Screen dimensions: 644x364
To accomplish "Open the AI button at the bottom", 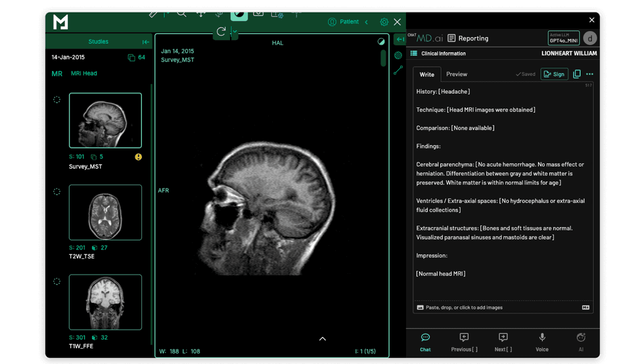I will click(581, 342).
